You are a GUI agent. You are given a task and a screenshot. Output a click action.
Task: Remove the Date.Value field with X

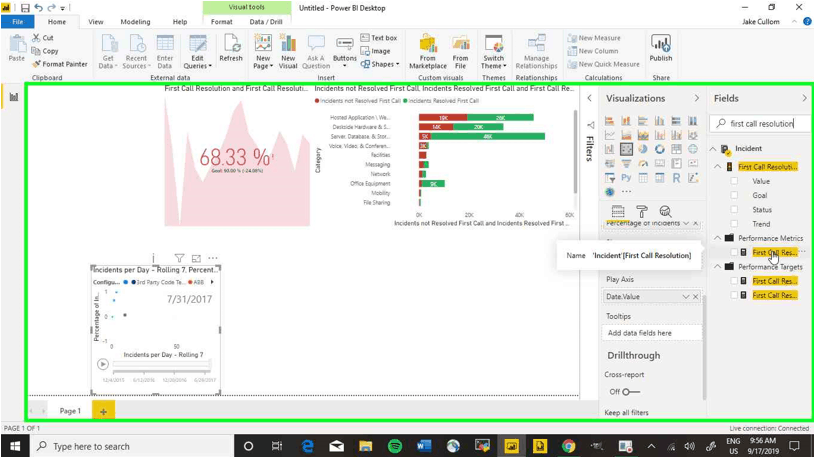click(695, 297)
